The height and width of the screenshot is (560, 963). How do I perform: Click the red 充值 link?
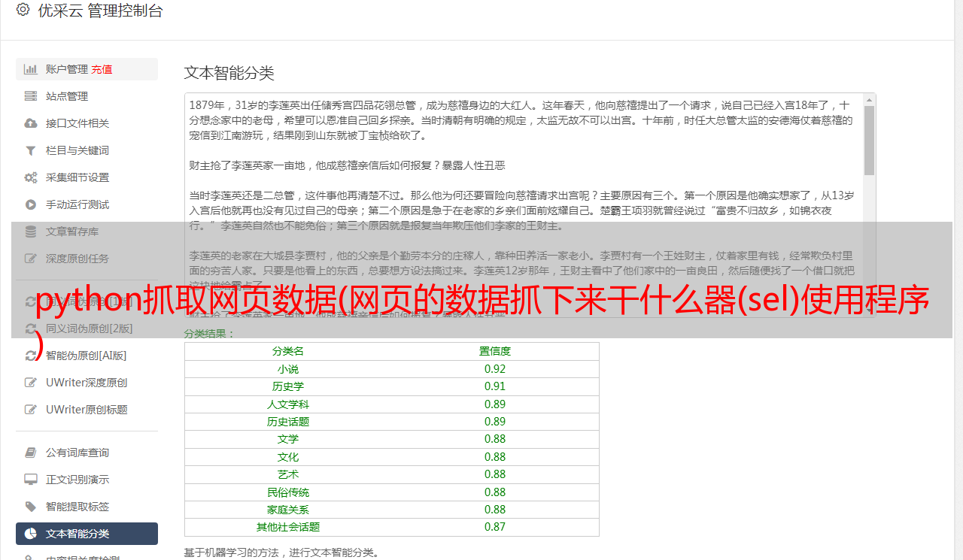coord(102,69)
